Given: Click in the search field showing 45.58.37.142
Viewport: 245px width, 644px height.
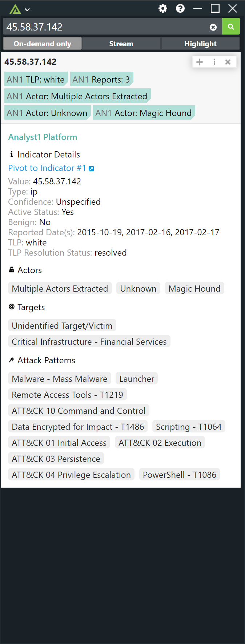Looking at the screenshot, I should pyautogui.click(x=105, y=27).
